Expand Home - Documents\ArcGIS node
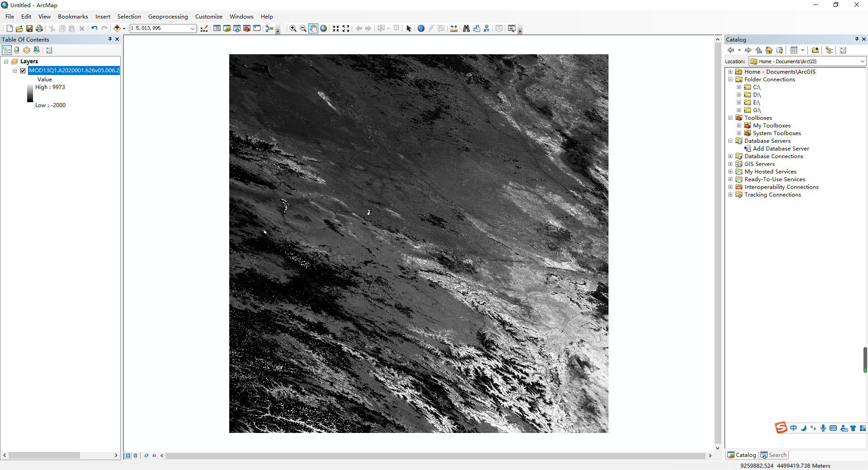The width and height of the screenshot is (868, 470). click(x=730, y=72)
